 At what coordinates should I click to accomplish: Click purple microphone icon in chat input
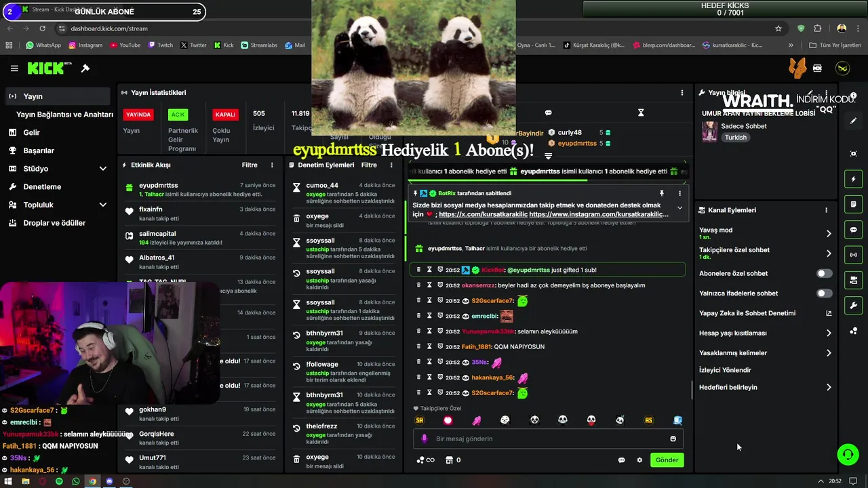[425, 439]
